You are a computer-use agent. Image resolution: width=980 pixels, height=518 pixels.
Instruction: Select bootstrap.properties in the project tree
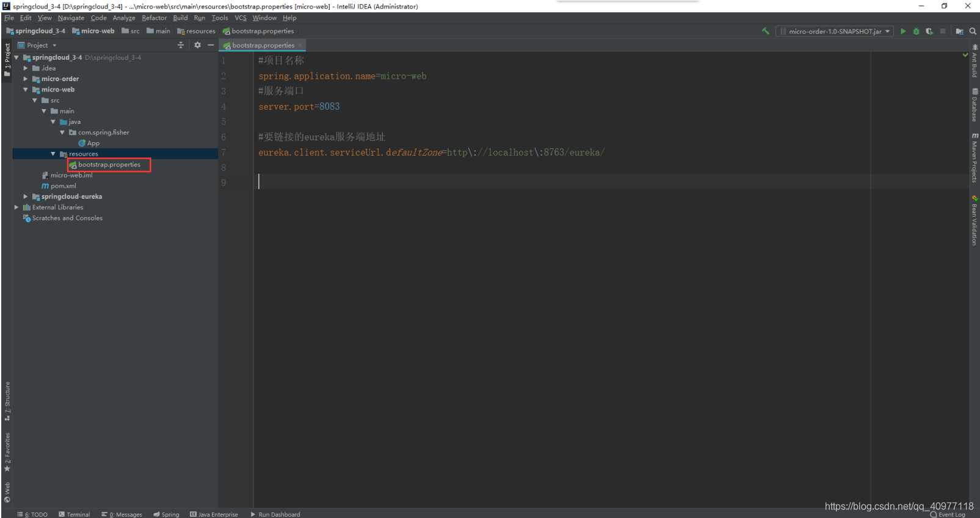(x=105, y=165)
